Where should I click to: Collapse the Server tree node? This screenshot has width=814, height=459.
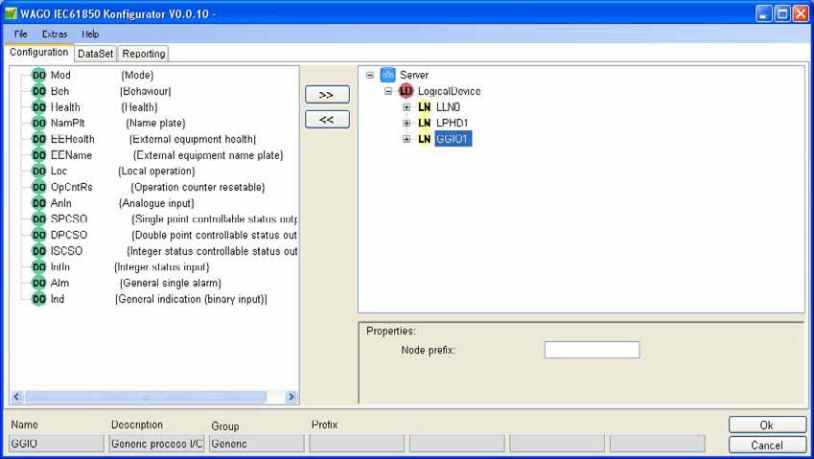pos(370,75)
